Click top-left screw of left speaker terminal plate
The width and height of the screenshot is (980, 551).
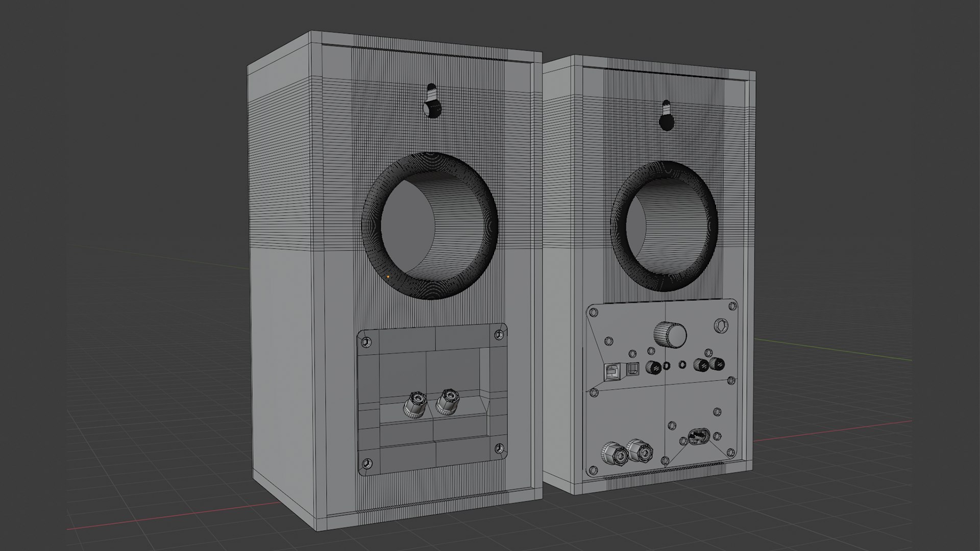click(366, 342)
